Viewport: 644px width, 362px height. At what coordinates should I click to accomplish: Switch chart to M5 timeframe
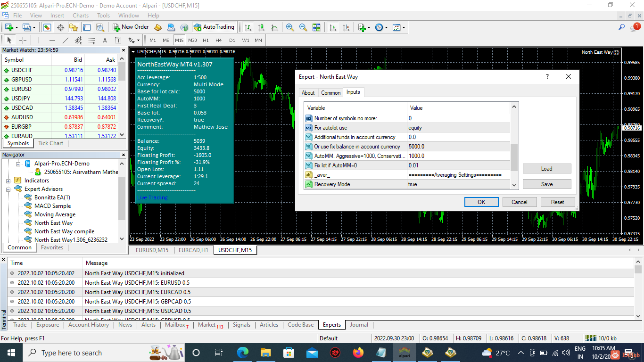pyautogui.click(x=166, y=40)
